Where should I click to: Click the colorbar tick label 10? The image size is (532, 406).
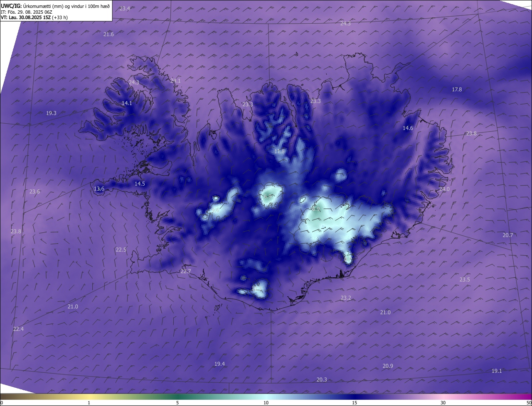coord(266,403)
